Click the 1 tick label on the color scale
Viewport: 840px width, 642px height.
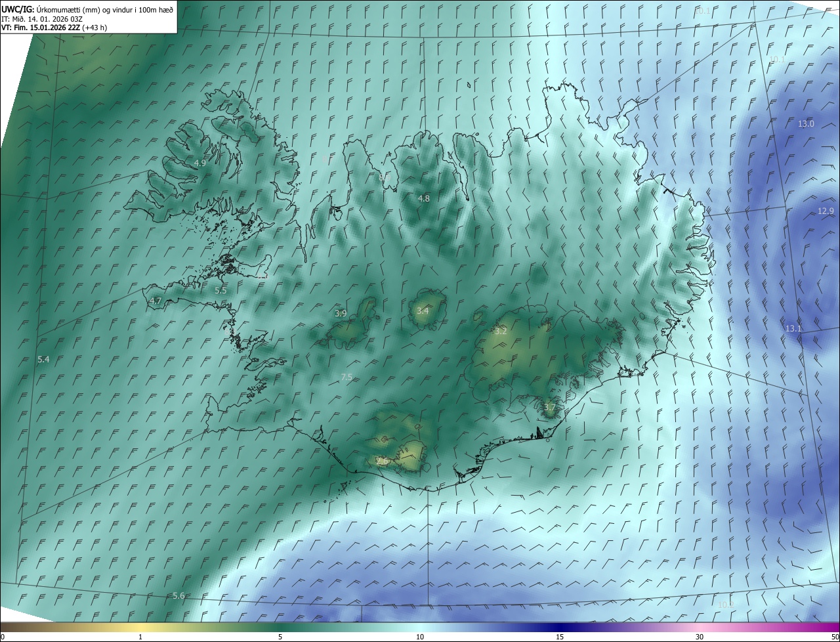click(x=140, y=637)
